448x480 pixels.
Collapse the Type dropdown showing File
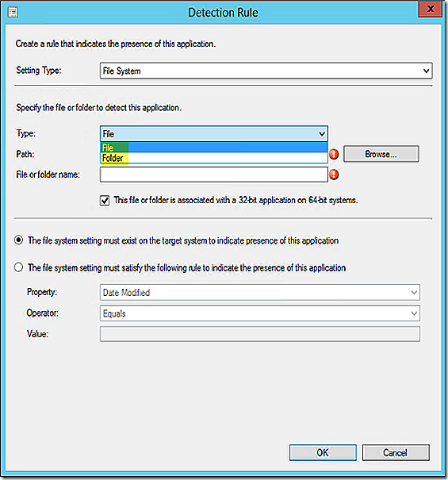(x=214, y=134)
